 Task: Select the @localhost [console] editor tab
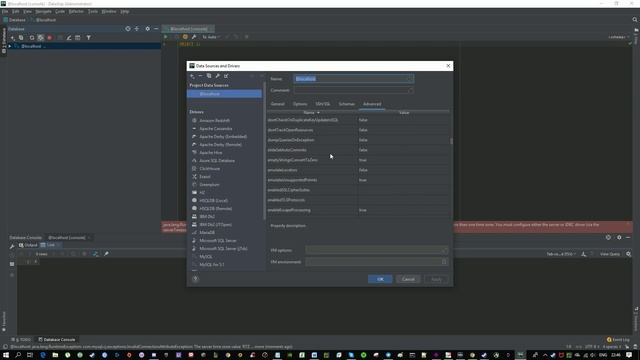(189, 29)
